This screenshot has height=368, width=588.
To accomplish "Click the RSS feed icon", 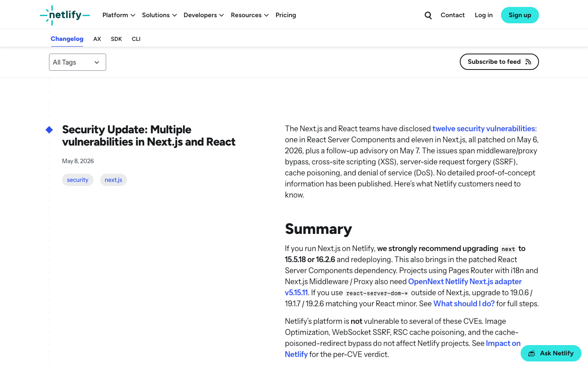I will [528, 62].
